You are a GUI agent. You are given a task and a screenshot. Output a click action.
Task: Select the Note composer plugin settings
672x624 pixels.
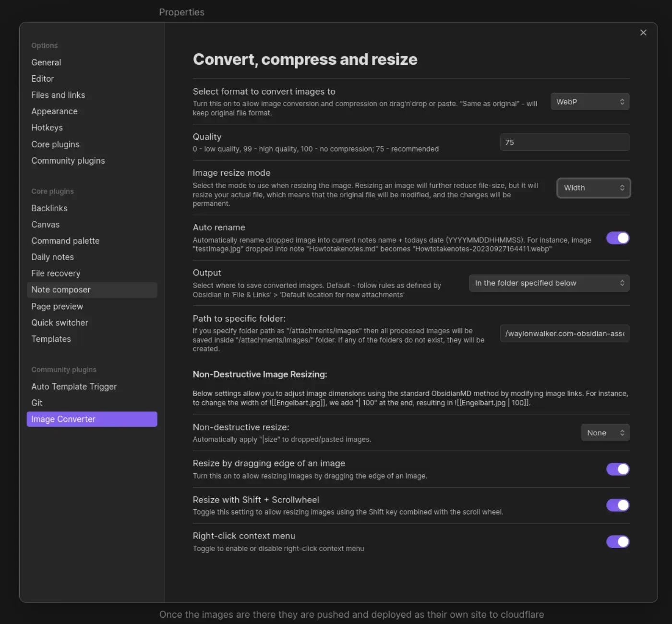pos(61,290)
